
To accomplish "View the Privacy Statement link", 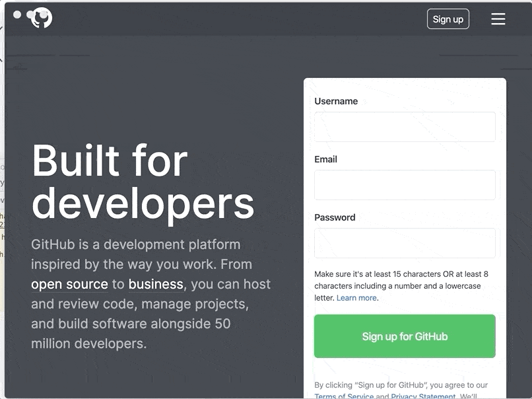I will (423, 396).
